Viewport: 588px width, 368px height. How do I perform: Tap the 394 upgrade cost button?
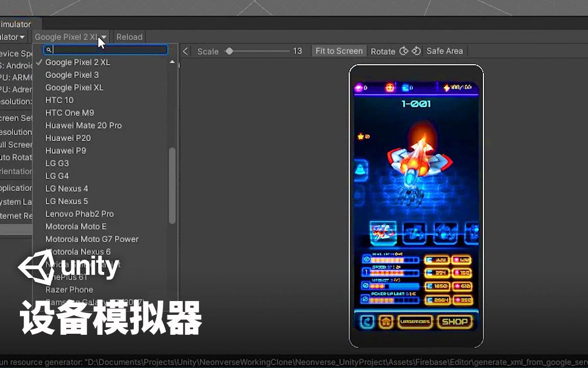pyautogui.click(x=436, y=273)
